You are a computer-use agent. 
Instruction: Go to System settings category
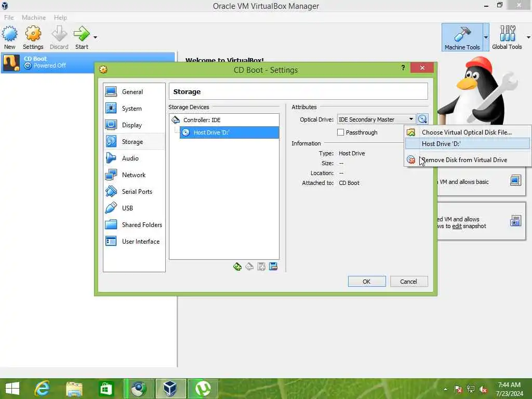tap(134, 108)
